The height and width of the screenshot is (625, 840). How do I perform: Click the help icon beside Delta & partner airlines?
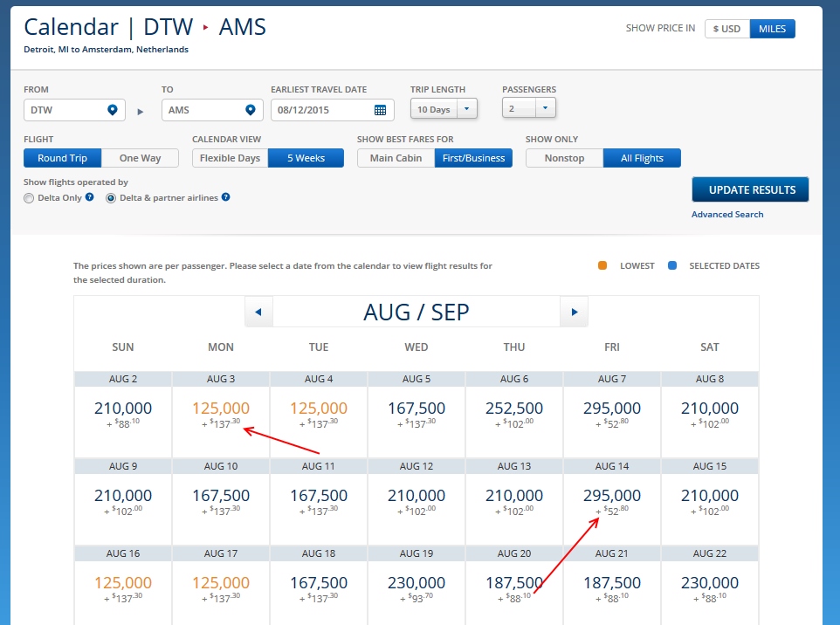pos(226,197)
